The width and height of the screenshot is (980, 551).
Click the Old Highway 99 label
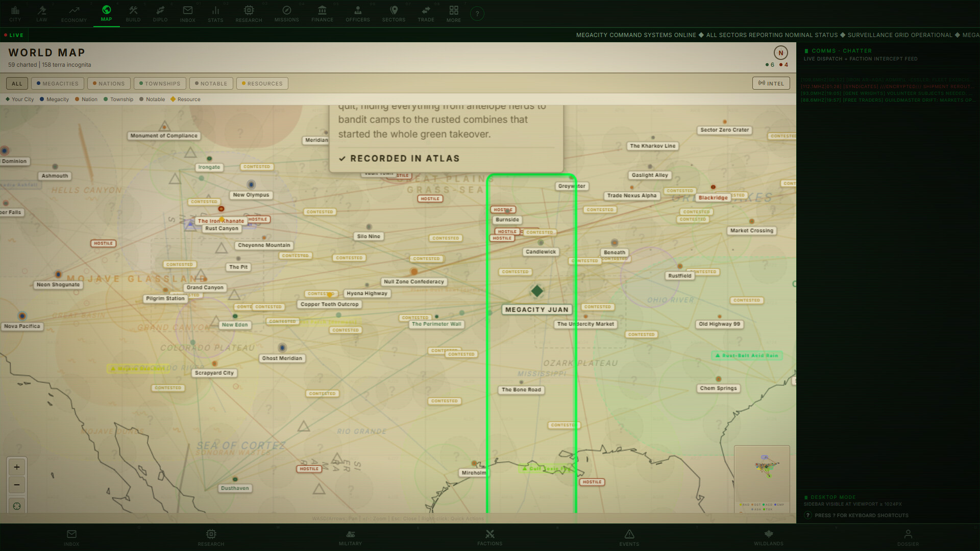(719, 324)
